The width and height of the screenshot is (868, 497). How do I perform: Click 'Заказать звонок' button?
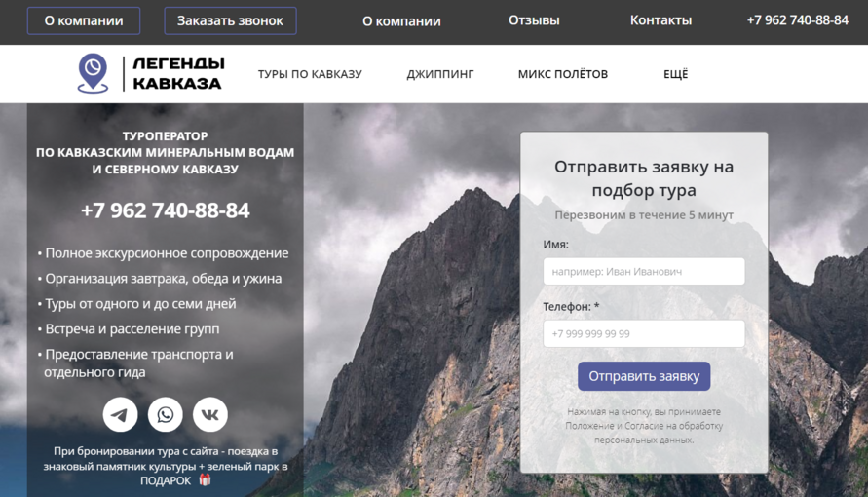tap(230, 21)
